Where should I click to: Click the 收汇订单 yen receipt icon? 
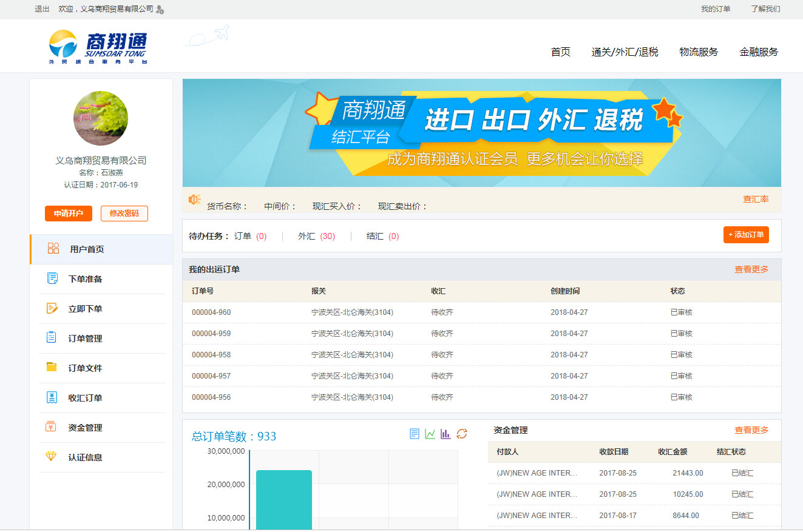(52, 397)
